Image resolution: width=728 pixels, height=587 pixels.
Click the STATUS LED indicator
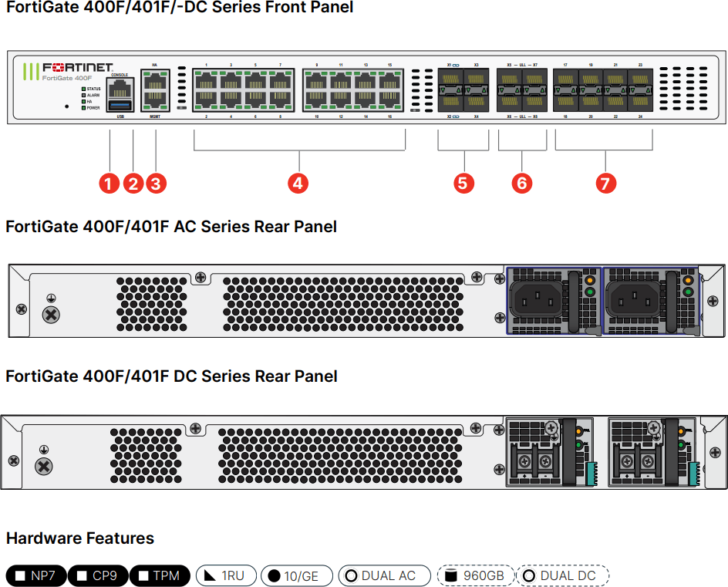[x=83, y=89]
